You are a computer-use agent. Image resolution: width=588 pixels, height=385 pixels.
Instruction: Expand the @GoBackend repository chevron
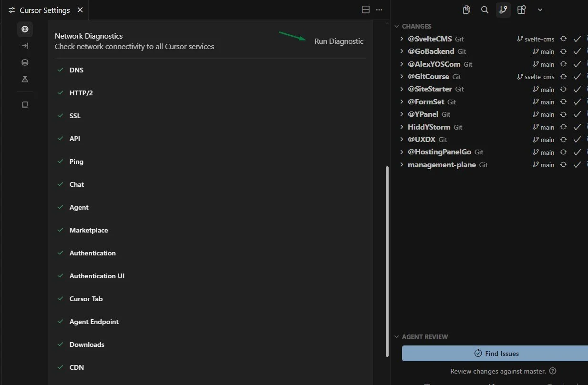coord(402,51)
